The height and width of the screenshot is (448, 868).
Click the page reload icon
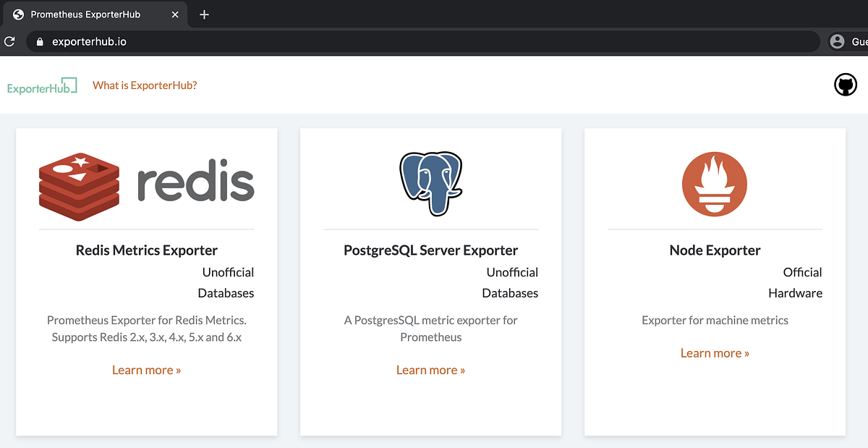point(10,41)
